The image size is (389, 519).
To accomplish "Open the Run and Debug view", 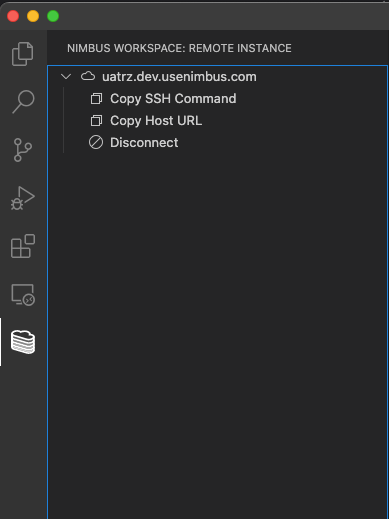I will 23,198.
